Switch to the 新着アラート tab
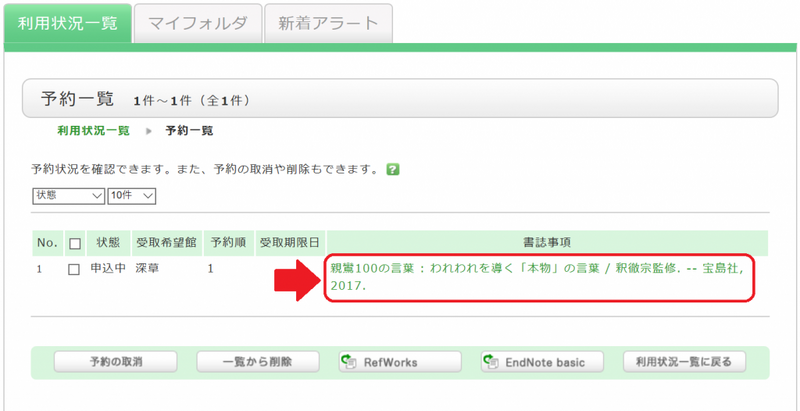This screenshot has height=411, width=800. click(x=329, y=23)
